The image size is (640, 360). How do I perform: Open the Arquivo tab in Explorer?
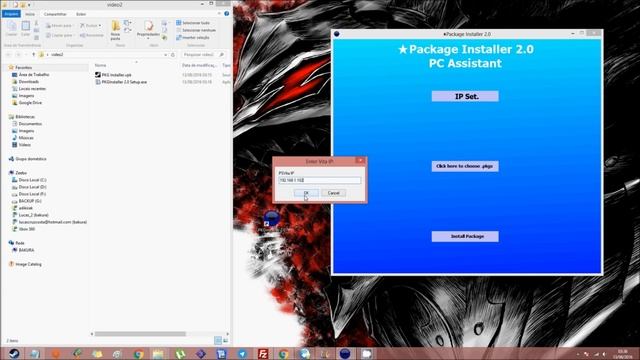coord(11,14)
